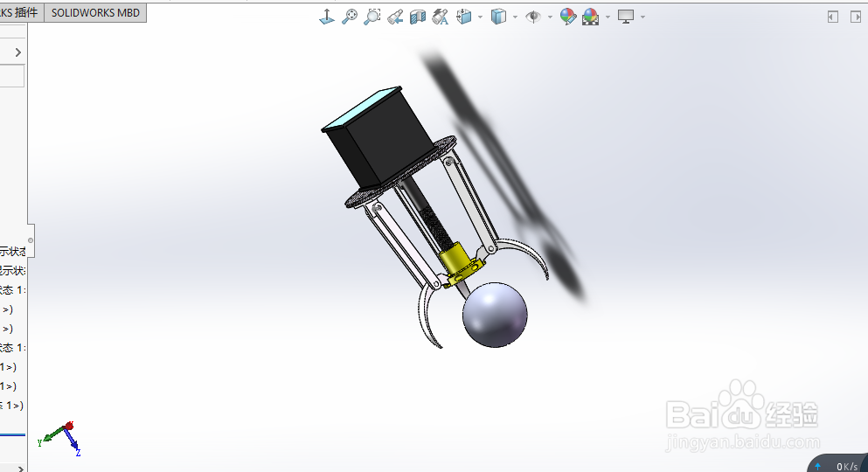Viewport: 868px width, 472px height.
Task: Click the red X axis of the triad
Action: point(69,426)
